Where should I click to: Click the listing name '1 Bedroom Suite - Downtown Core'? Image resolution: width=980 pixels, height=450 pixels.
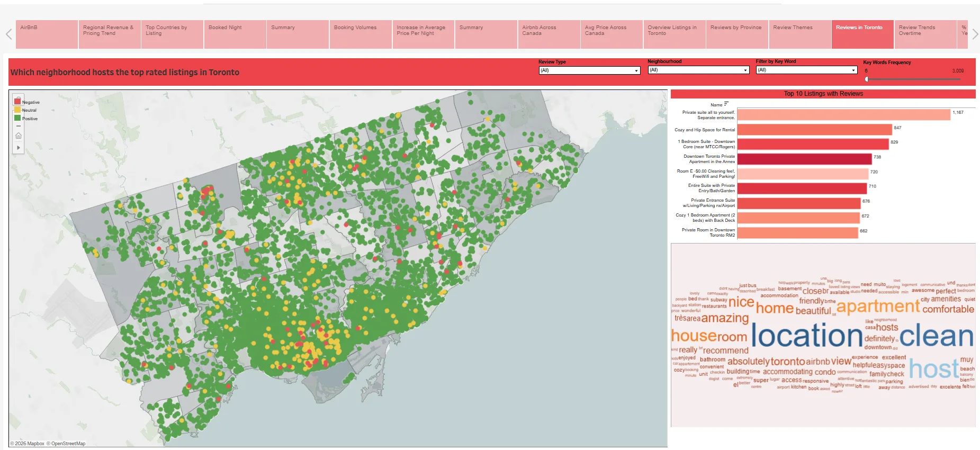(x=707, y=144)
